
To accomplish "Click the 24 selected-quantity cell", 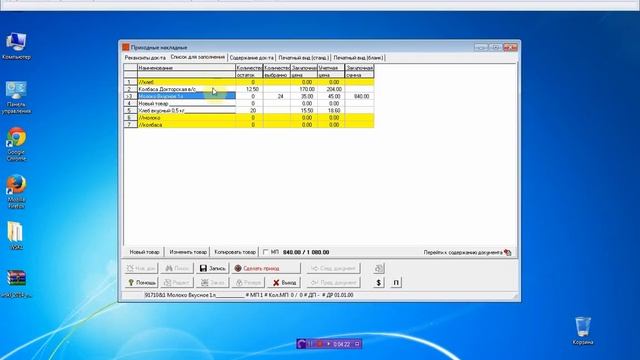I will (x=277, y=96).
